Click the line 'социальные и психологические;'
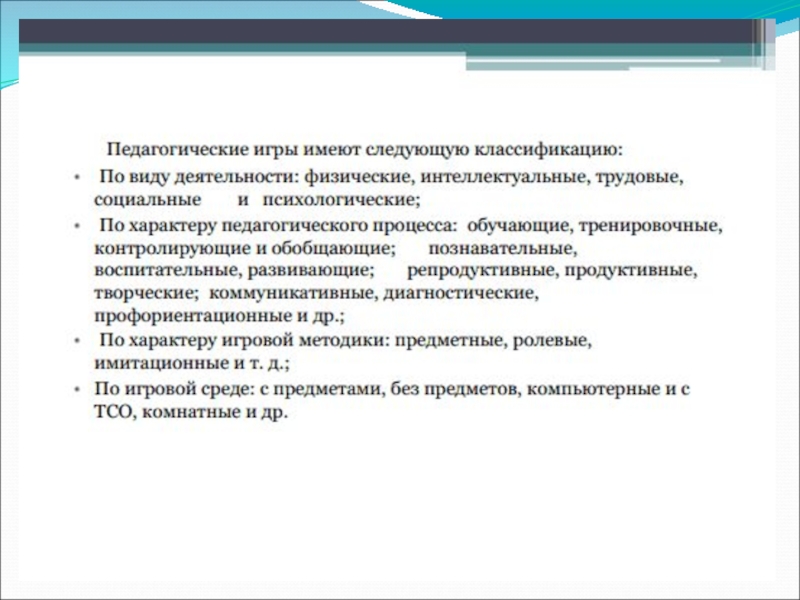The image size is (800, 600). click(x=257, y=199)
